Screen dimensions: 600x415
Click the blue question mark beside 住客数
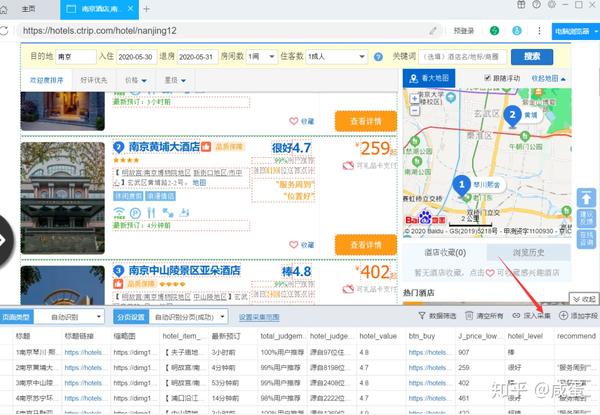point(378,57)
